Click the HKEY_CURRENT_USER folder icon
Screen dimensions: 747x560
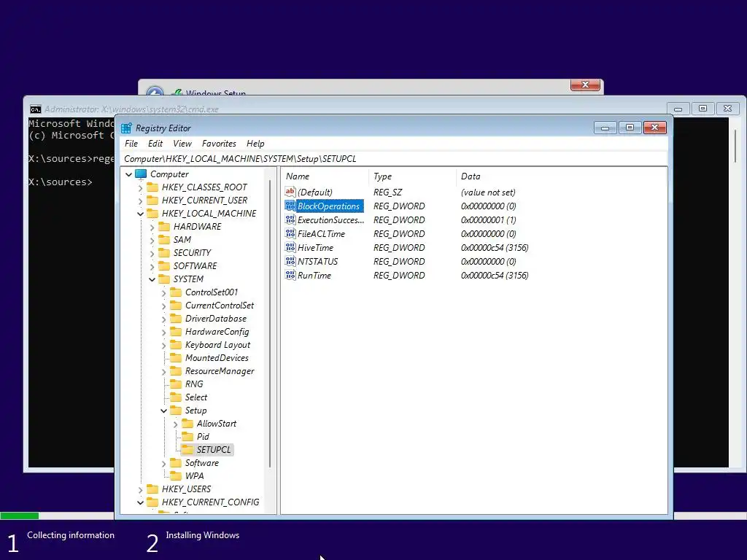point(152,200)
